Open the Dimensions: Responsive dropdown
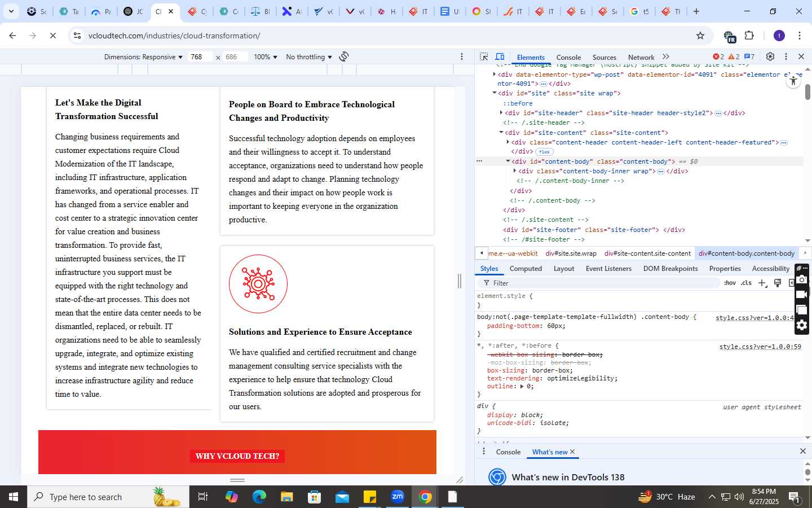 (143, 57)
